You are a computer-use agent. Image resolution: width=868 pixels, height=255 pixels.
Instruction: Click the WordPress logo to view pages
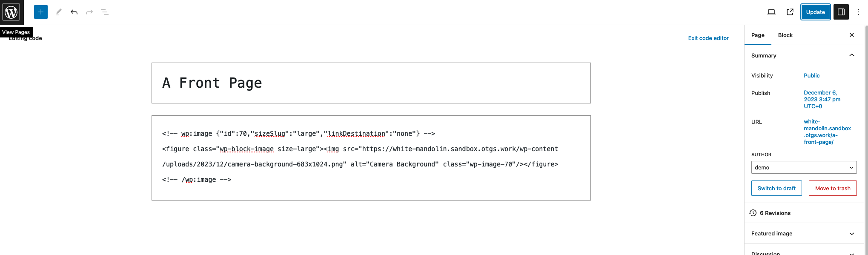coord(11,12)
